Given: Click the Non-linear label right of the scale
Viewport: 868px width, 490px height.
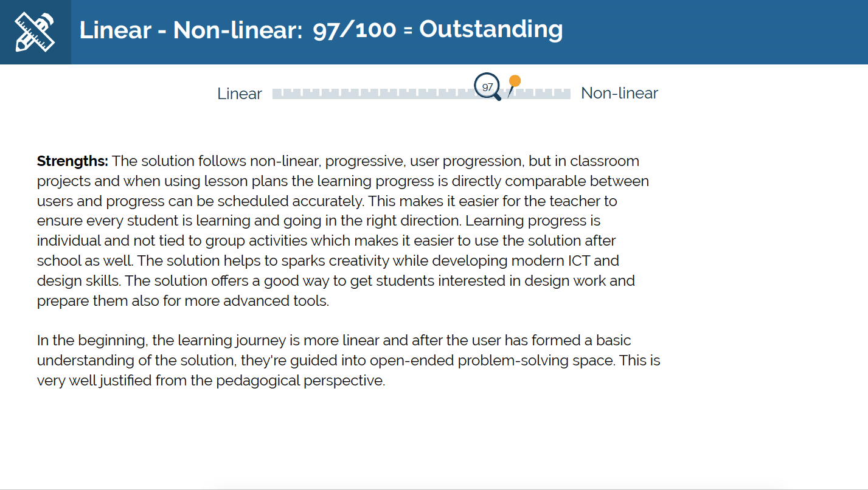Looking at the screenshot, I should 619,93.
